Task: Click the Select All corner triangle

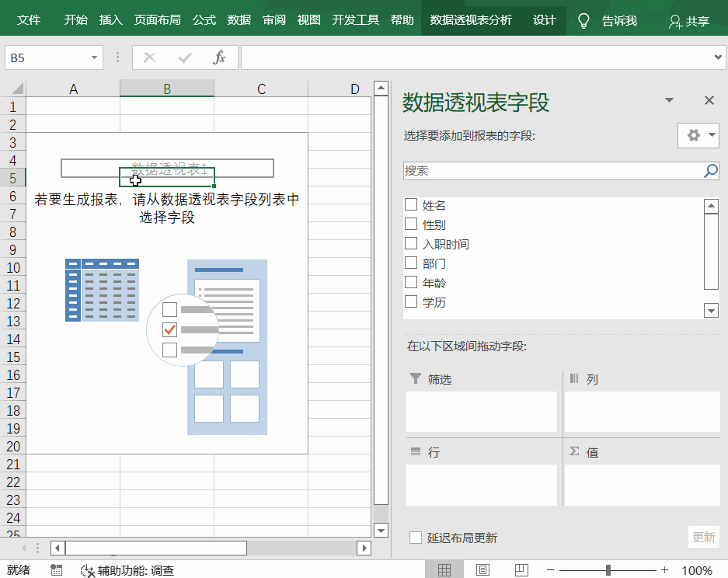Action: [x=17, y=89]
